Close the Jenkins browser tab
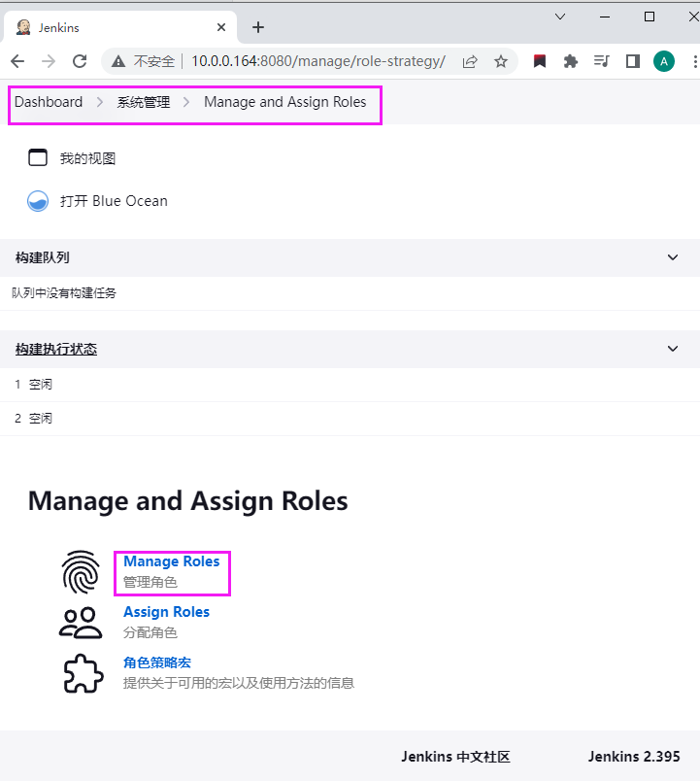This screenshot has height=781, width=700. tap(221, 27)
